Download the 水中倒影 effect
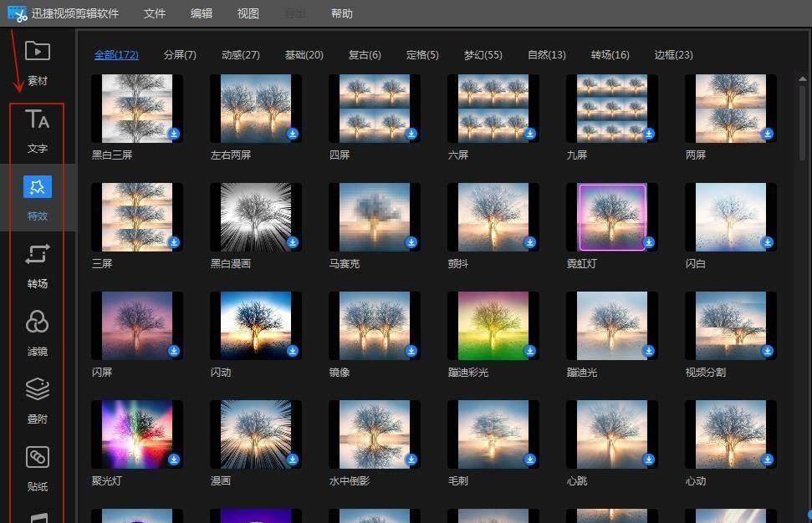Screen dimensions: 812x523 pyautogui.click(x=411, y=460)
